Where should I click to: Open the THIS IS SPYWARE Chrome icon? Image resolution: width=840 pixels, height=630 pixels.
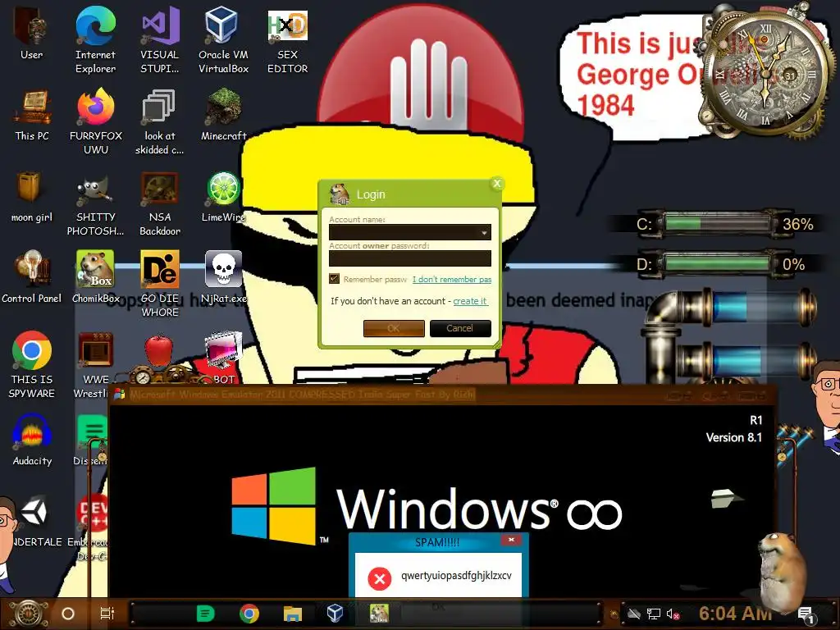[x=32, y=365]
